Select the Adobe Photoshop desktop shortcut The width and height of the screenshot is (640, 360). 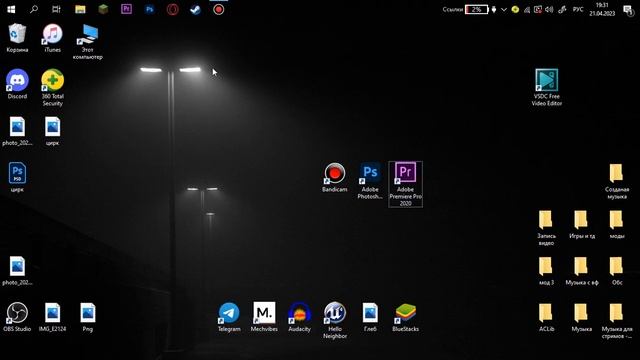click(370, 181)
